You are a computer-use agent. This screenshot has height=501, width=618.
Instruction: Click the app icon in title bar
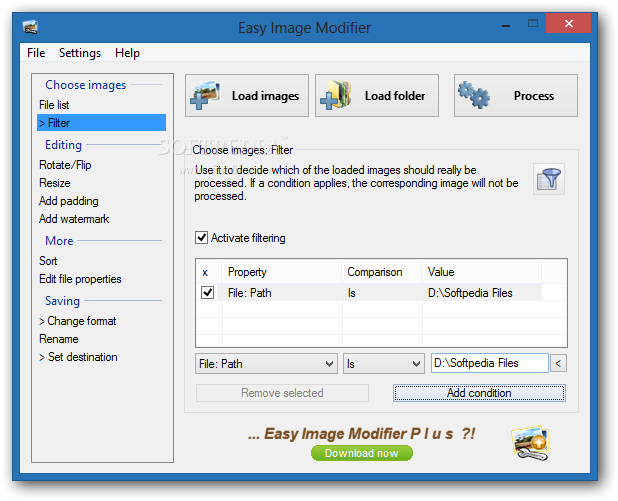(x=30, y=27)
